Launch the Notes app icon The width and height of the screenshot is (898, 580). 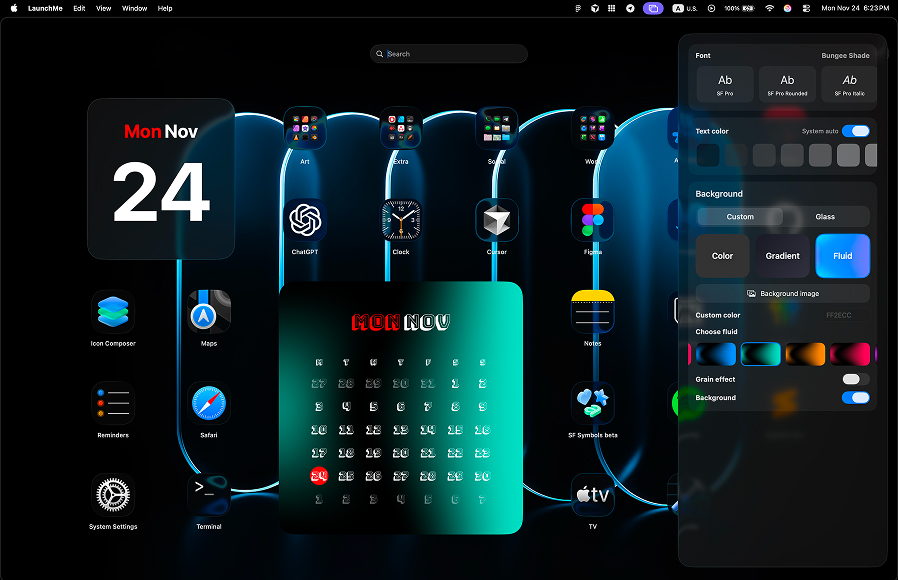point(592,311)
